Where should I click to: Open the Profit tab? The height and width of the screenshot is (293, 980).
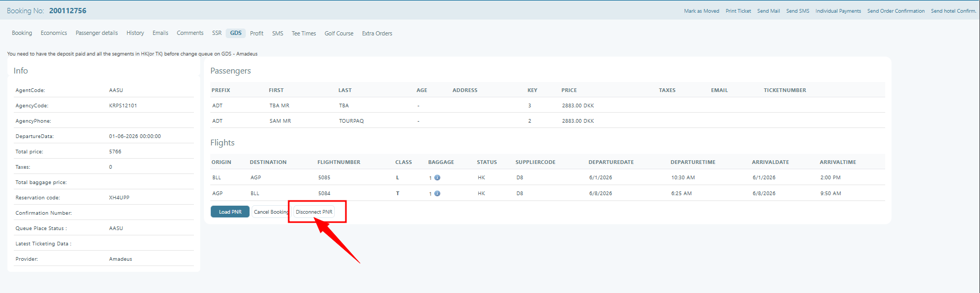coord(256,33)
